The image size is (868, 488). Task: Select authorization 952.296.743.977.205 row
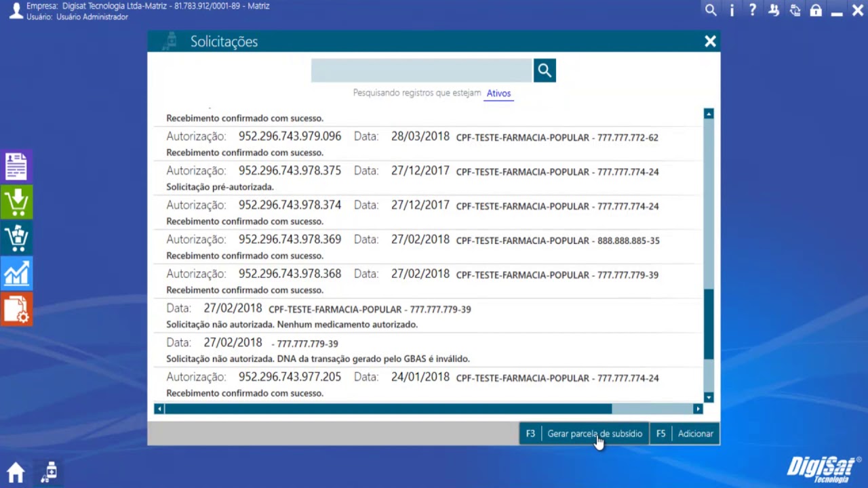pos(427,385)
